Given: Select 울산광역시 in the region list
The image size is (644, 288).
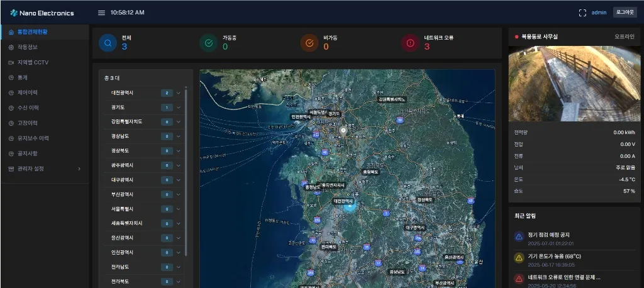Looking at the screenshot, I should (144, 238).
